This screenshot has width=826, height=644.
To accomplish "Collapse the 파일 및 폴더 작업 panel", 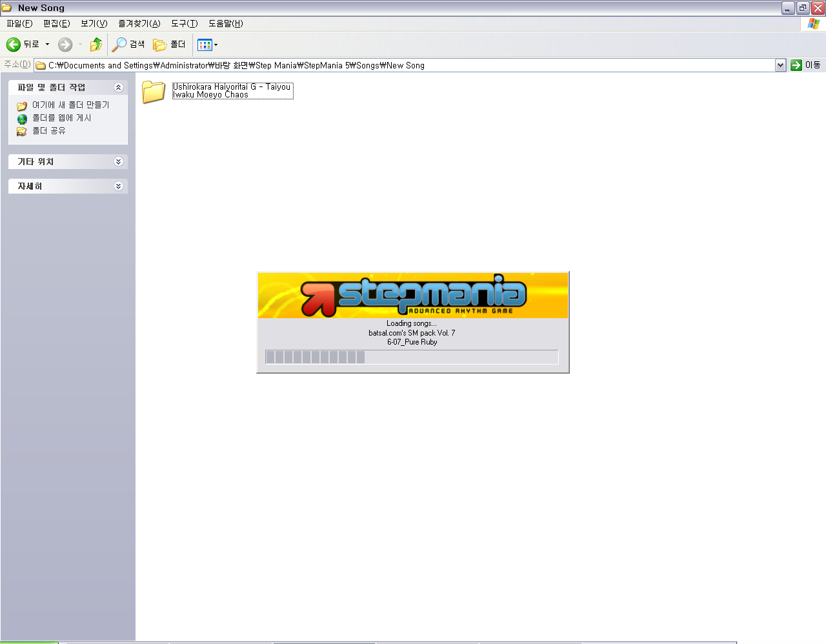I will coord(118,88).
